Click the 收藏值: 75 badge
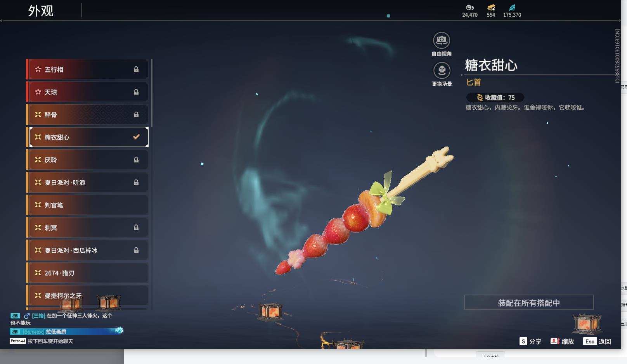Viewport: 627px width, 364px height. 495,98
